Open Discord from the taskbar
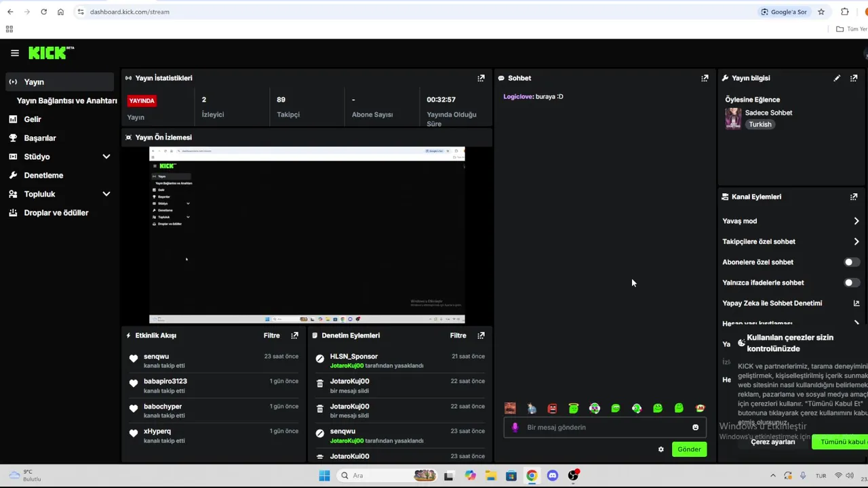The width and height of the screenshot is (868, 488). click(x=552, y=476)
